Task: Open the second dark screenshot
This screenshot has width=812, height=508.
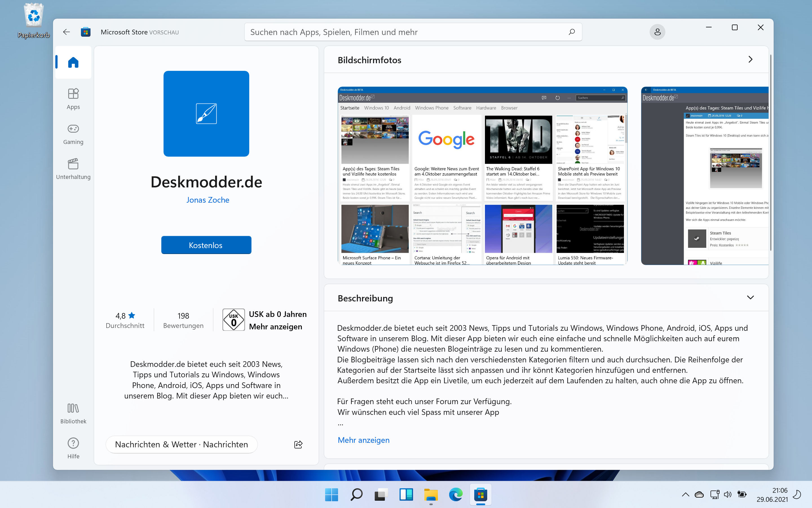Action: 705,176
